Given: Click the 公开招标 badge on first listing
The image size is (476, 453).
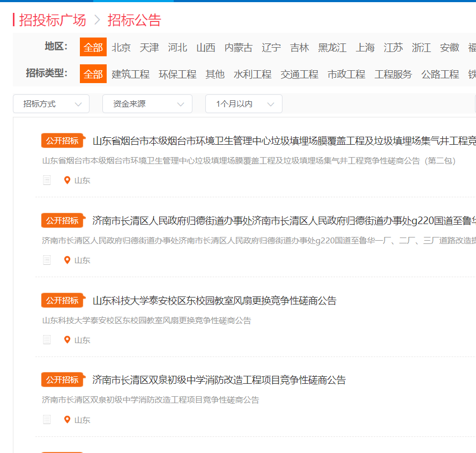Looking at the screenshot, I should (x=62, y=140).
